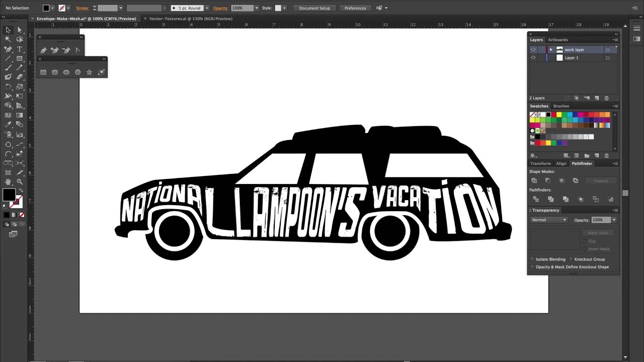Switch to the Brushes tab

click(561, 106)
